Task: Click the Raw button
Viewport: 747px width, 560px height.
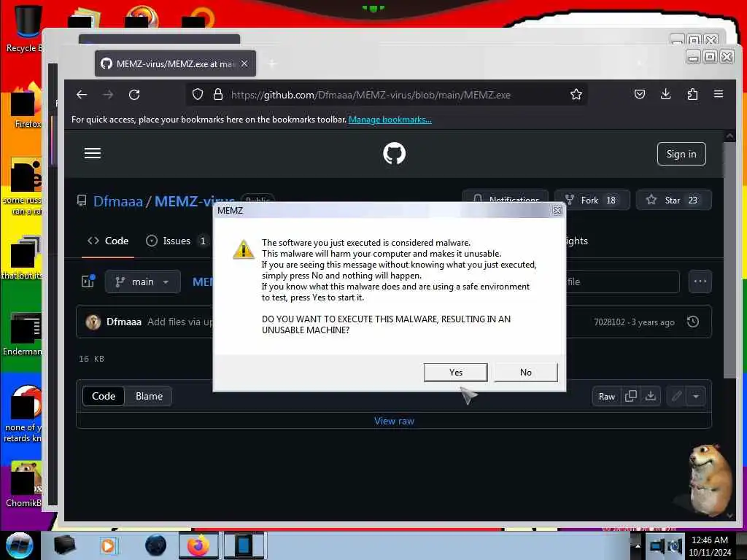Action: (606, 396)
